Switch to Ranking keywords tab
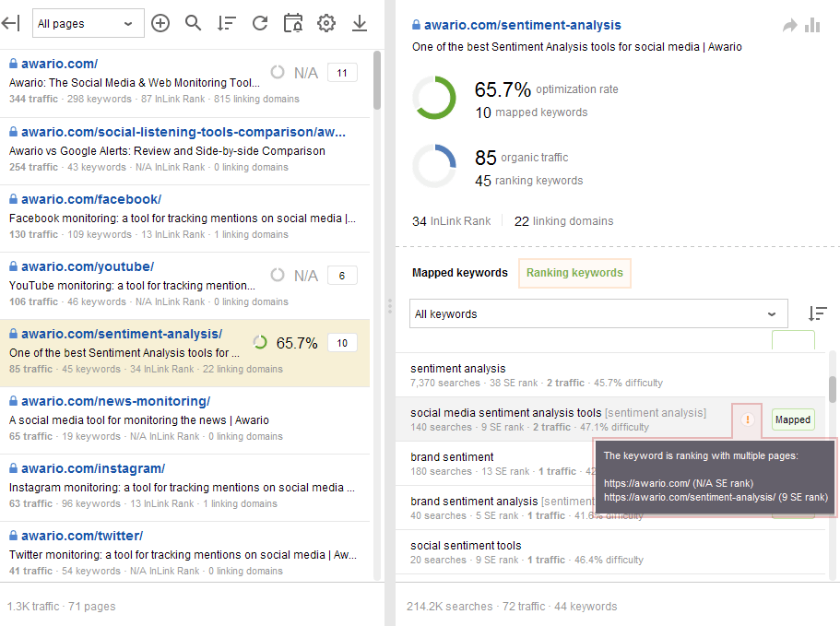The height and width of the screenshot is (626, 840). point(574,273)
